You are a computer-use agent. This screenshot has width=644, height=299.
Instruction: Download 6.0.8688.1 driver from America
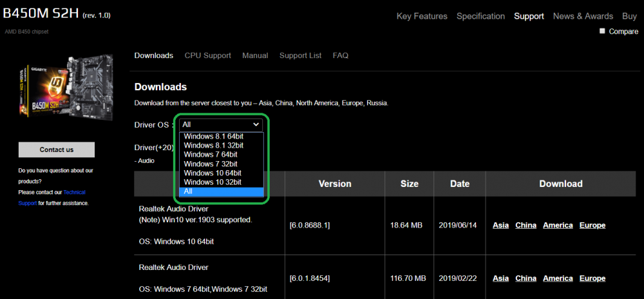click(558, 226)
